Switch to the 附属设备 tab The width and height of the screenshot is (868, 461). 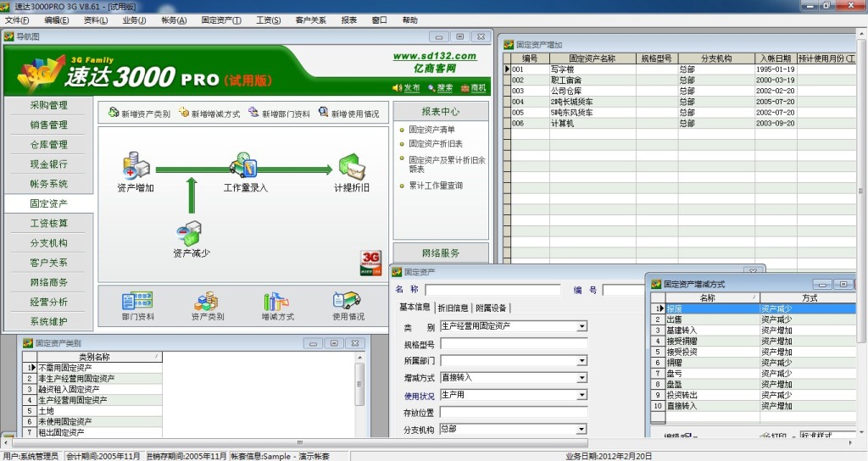[491, 308]
